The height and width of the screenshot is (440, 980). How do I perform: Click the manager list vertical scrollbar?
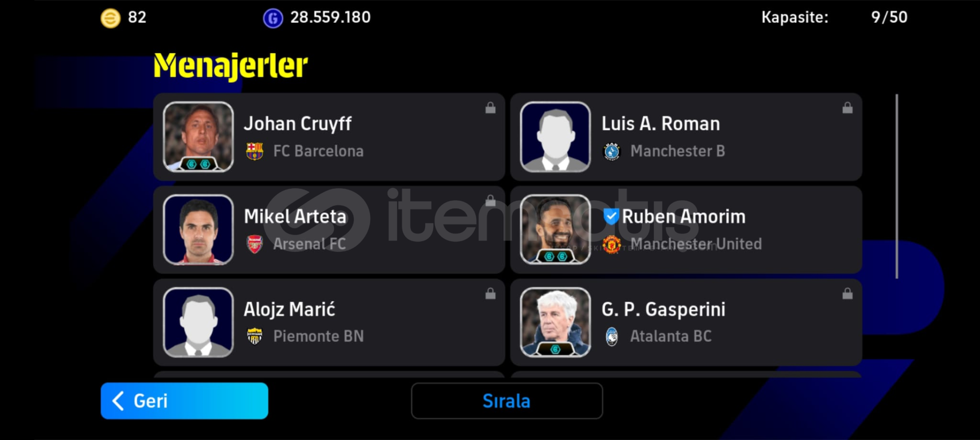pos(897,187)
